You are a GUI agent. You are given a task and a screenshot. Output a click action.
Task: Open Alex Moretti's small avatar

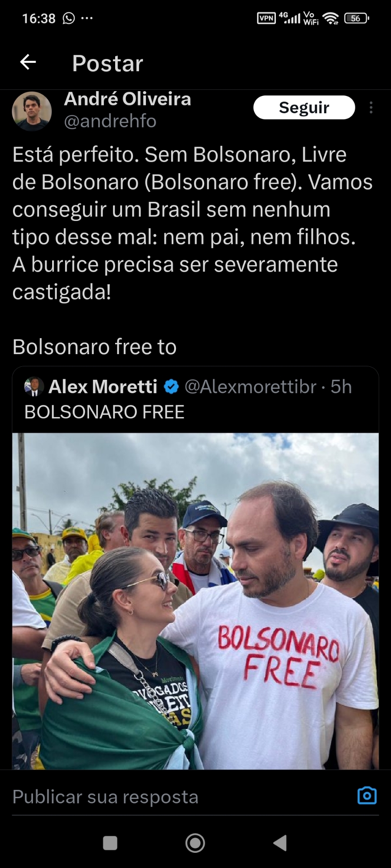[x=34, y=387]
